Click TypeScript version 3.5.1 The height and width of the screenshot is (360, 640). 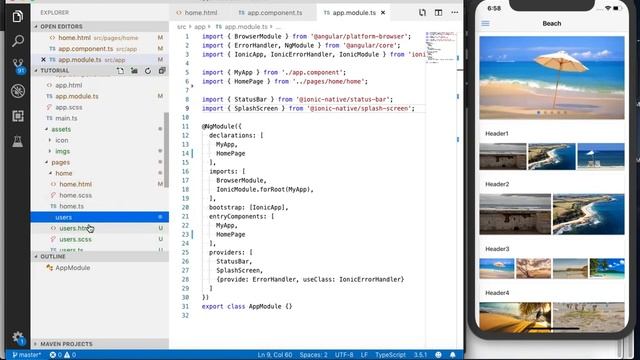(x=420, y=355)
